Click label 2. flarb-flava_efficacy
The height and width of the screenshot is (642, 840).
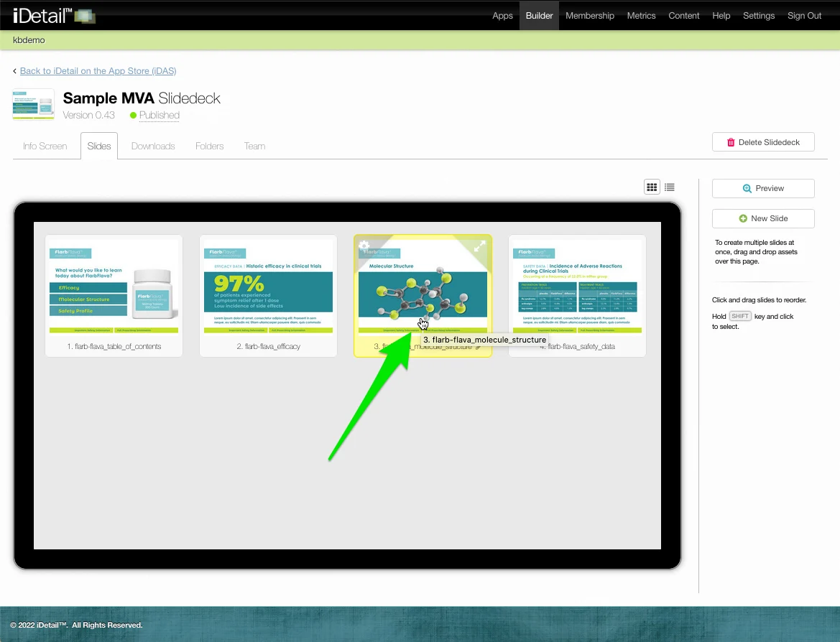coord(269,346)
